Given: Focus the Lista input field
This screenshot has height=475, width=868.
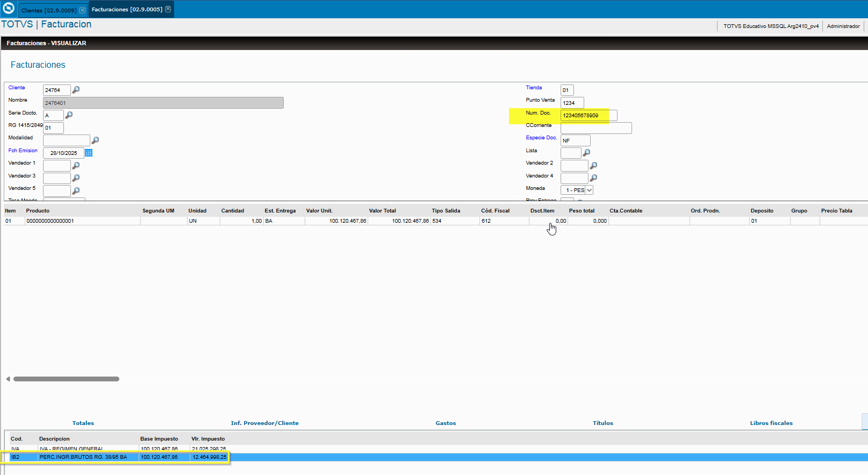Looking at the screenshot, I should 571,153.
